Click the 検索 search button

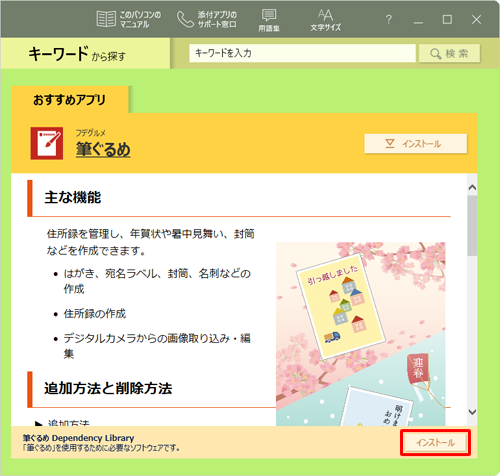pyautogui.click(x=449, y=53)
